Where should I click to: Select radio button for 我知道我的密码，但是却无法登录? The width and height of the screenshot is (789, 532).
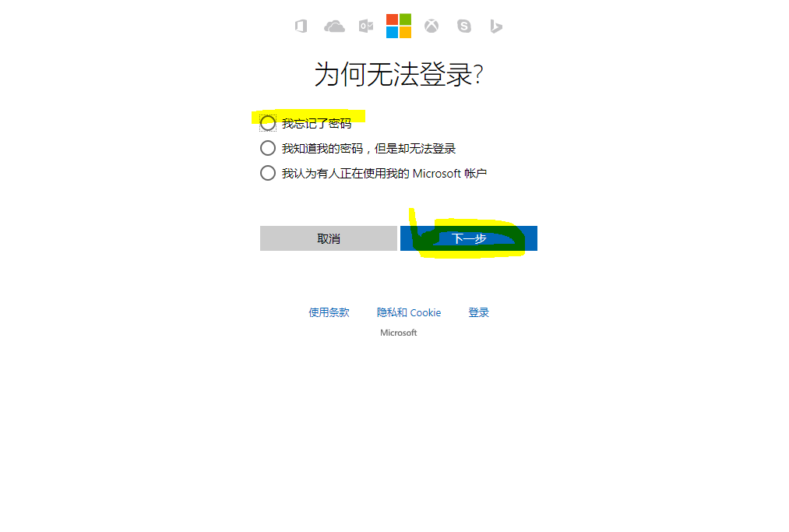[268, 148]
